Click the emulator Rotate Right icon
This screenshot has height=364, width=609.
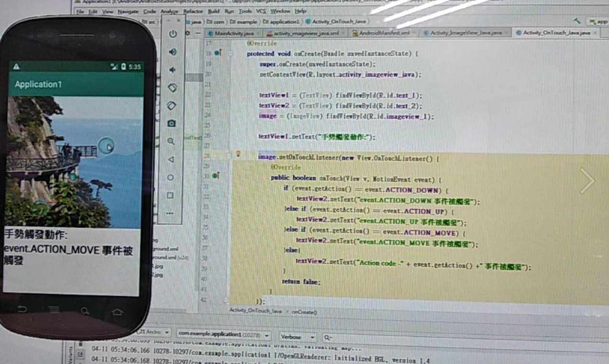coord(172,106)
